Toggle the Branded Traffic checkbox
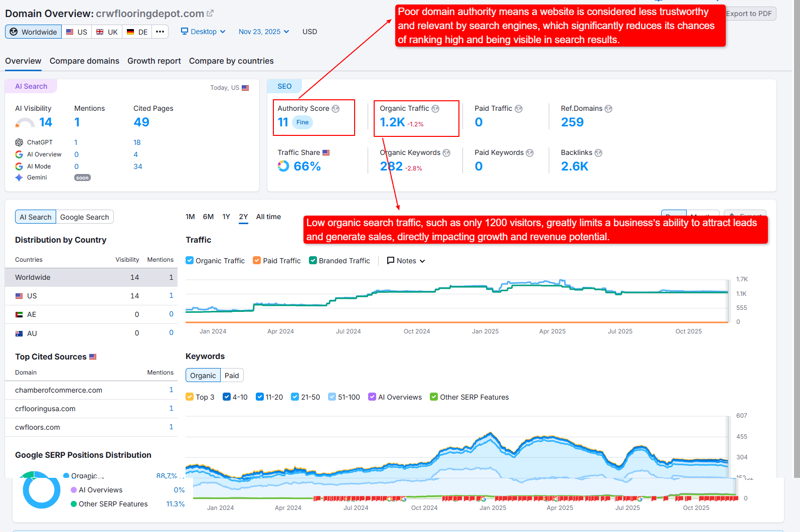The image size is (800, 532). point(313,261)
